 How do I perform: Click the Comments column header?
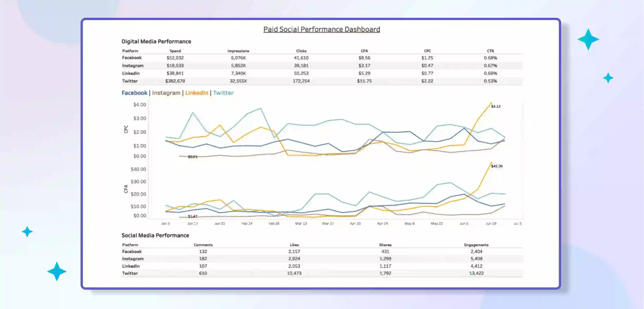tap(203, 245)
